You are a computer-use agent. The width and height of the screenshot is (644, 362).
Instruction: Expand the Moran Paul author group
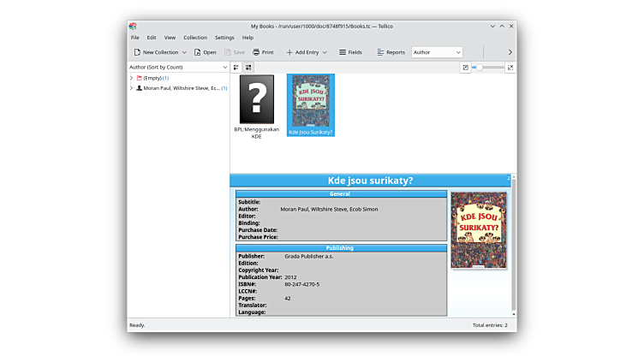[131, 88]
